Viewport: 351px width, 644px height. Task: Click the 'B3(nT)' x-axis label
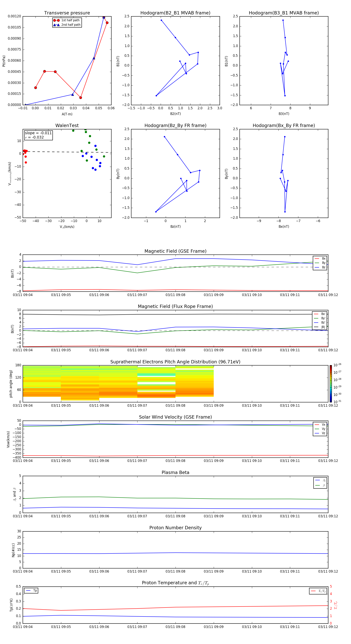(284, 114)
